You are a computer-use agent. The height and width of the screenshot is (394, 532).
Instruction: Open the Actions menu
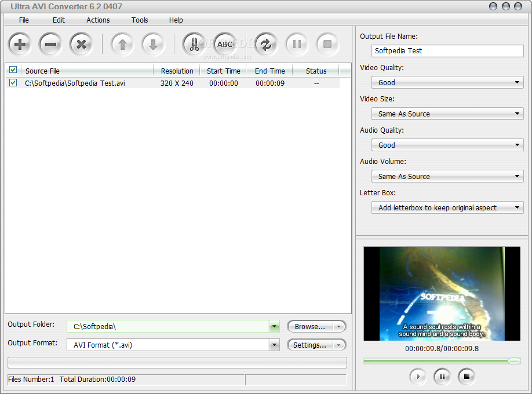pos(98,20)
